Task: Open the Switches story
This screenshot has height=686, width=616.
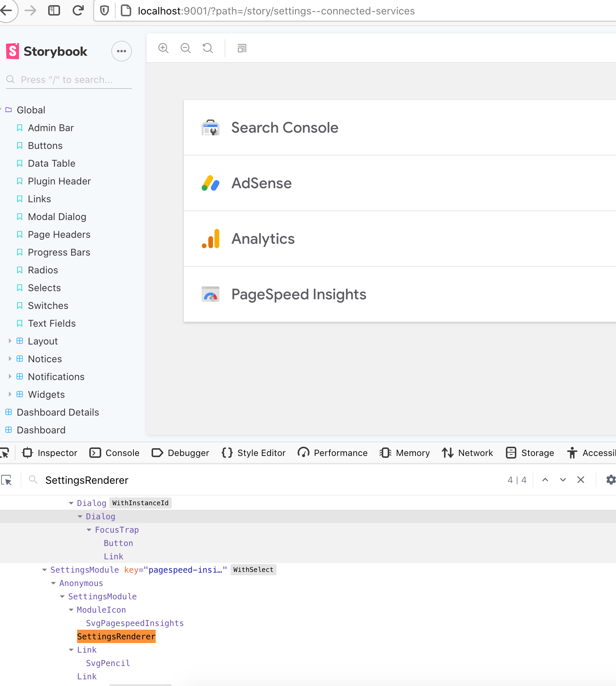Action: (48, 306)
